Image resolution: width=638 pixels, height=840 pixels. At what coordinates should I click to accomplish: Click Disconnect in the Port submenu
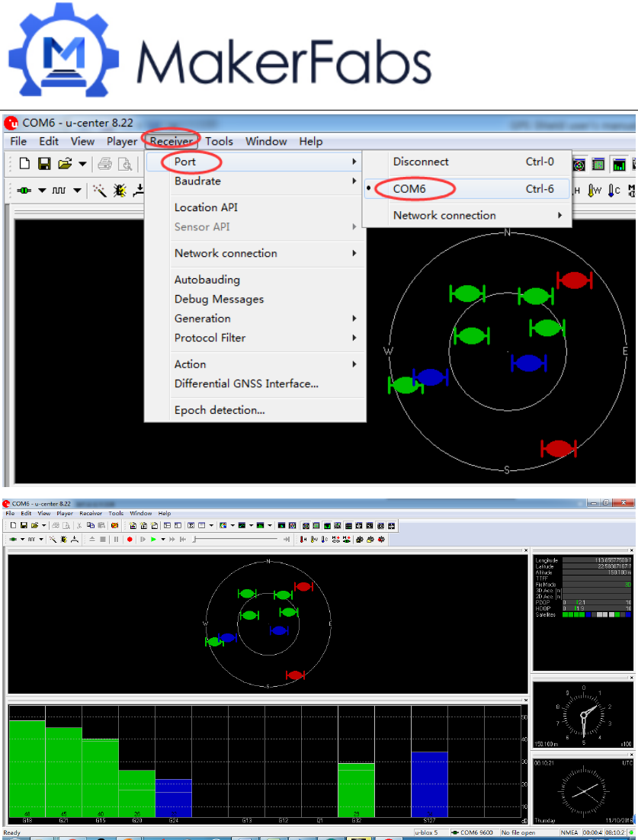(421, 162)
